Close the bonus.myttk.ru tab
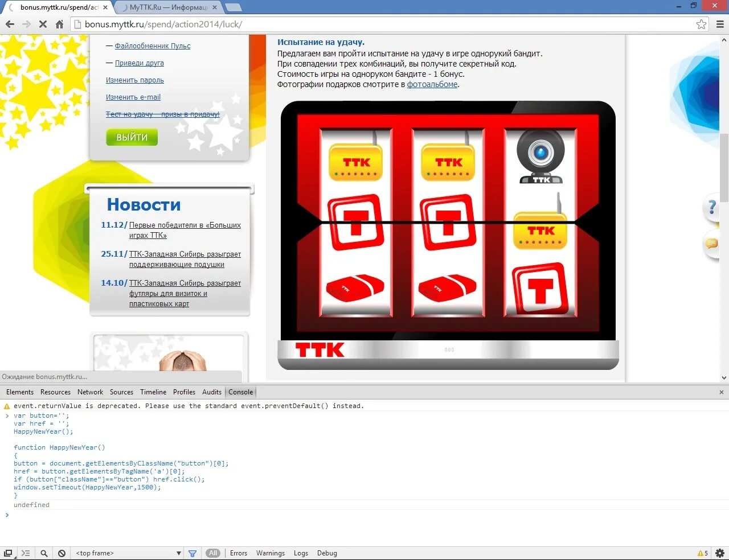729x560 pixels. [105, 7]
